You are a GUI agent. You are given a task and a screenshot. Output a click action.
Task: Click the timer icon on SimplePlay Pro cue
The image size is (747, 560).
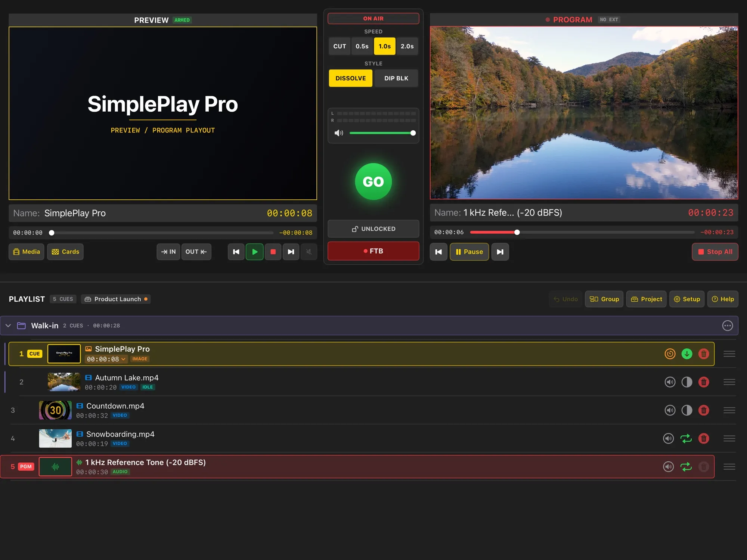670,354
